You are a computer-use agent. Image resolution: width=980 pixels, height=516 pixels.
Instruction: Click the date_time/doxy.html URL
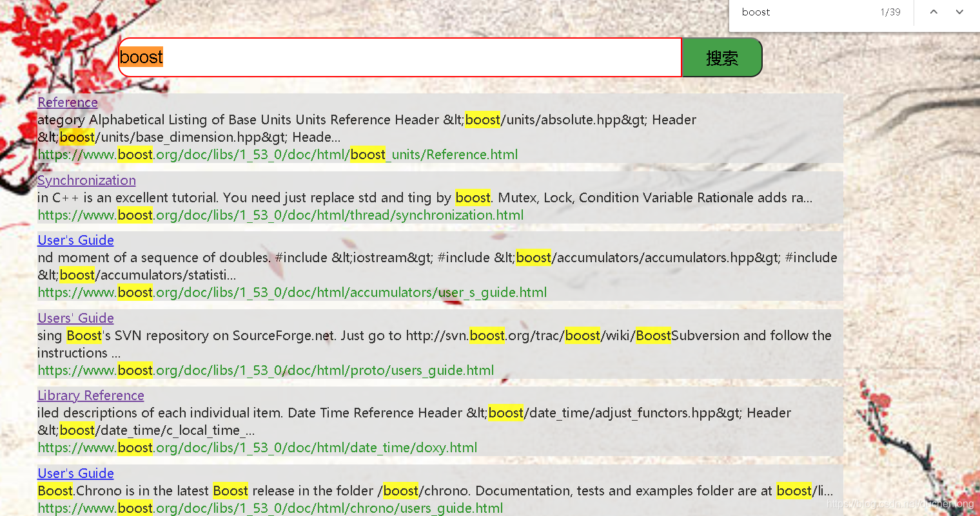click(x=257, y=448)
